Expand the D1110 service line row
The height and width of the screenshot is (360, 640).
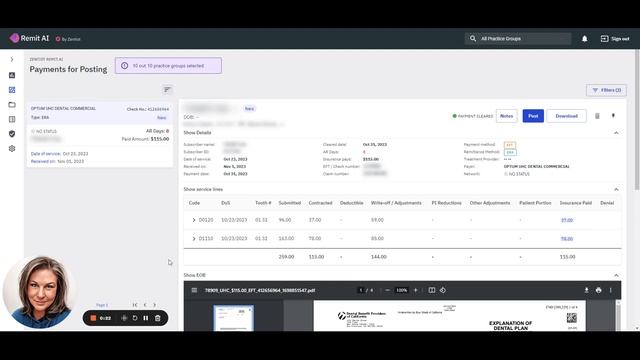[x=194, y=238]
